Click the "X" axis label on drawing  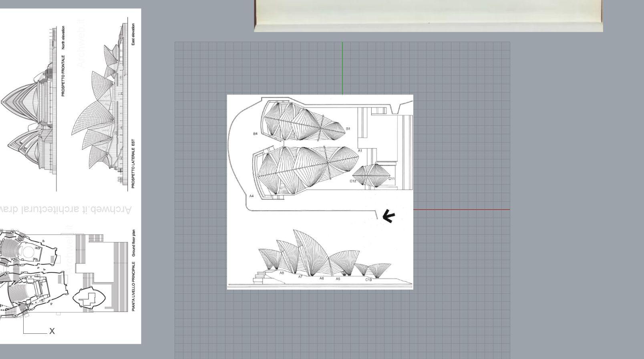point(52,331)
